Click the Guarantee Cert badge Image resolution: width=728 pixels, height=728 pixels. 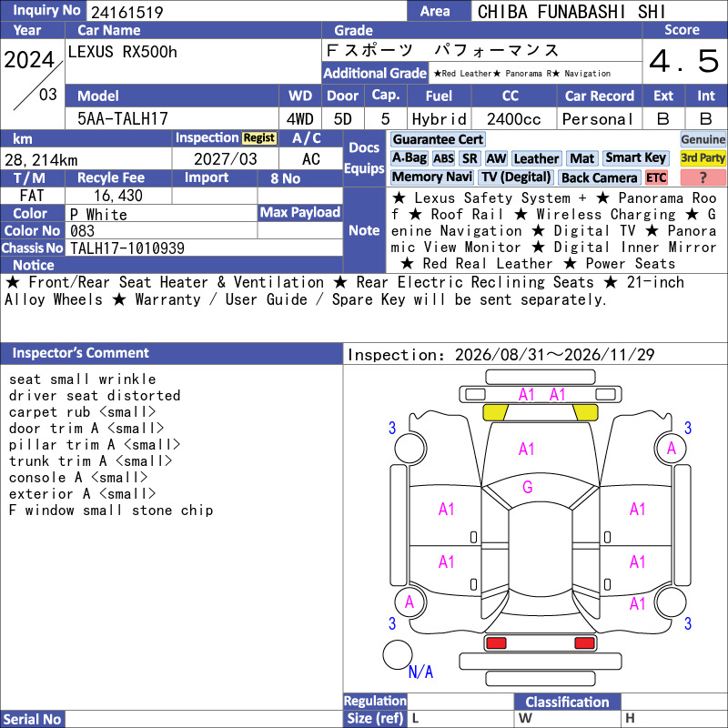(x=438, y=139)
